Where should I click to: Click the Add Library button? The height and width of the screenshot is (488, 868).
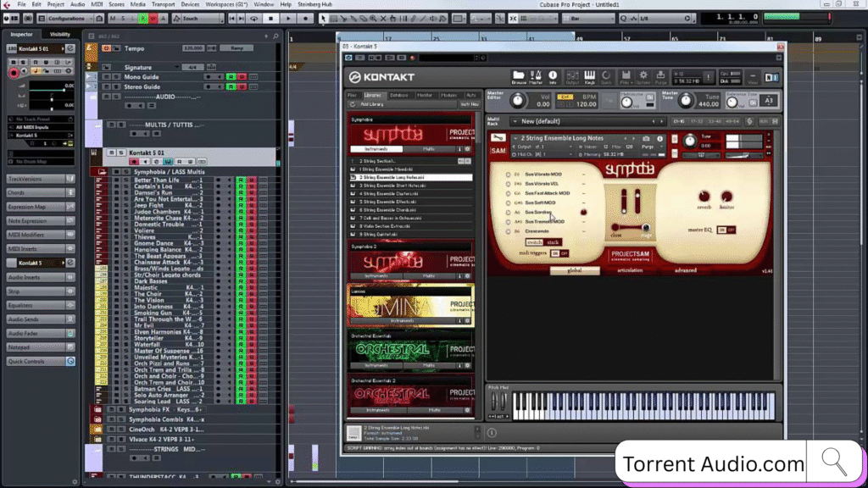(372, 103)
